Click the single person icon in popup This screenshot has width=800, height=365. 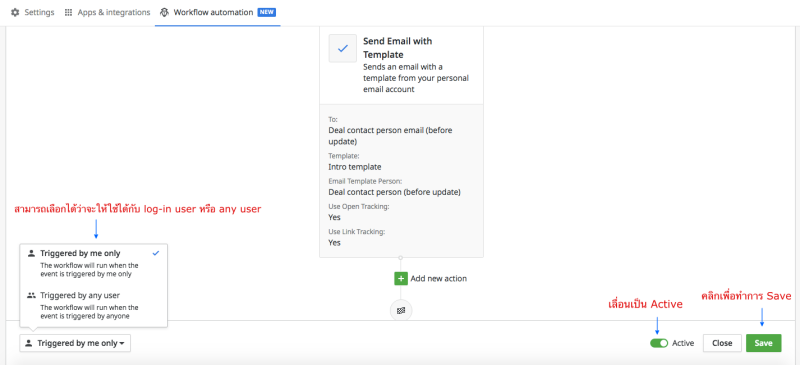pos(32,253)
